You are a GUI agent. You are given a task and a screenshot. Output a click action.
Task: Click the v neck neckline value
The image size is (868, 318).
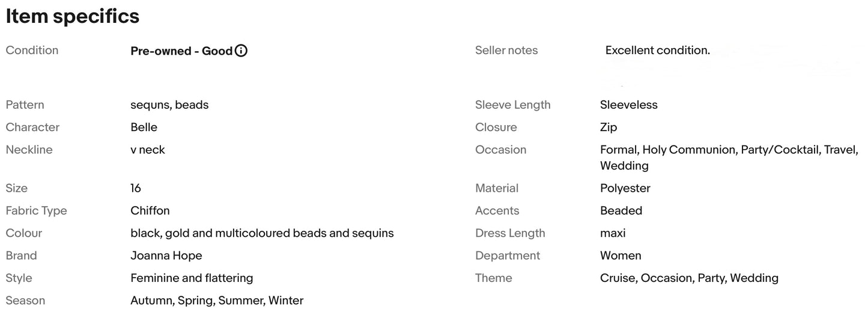(148, 150)
